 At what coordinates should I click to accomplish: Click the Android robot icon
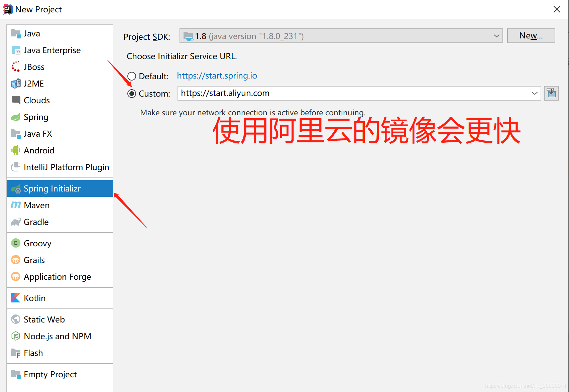[x=16, y=150]
